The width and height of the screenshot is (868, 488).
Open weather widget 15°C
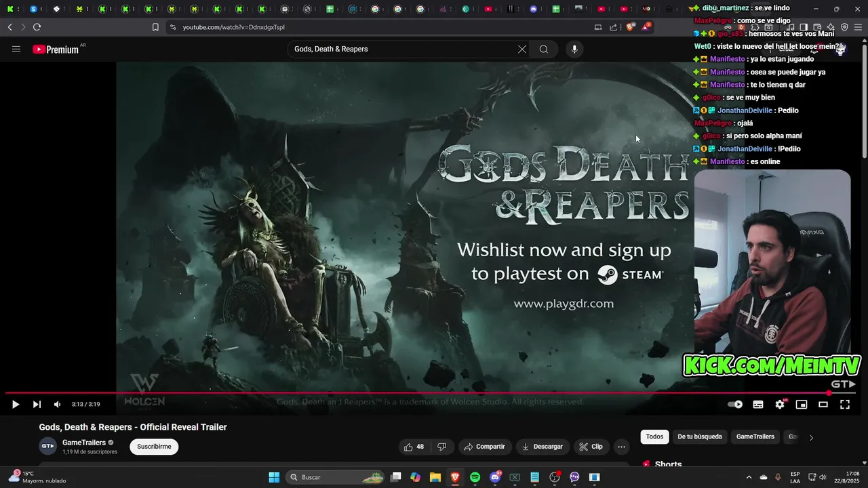[x=38, y=477]
